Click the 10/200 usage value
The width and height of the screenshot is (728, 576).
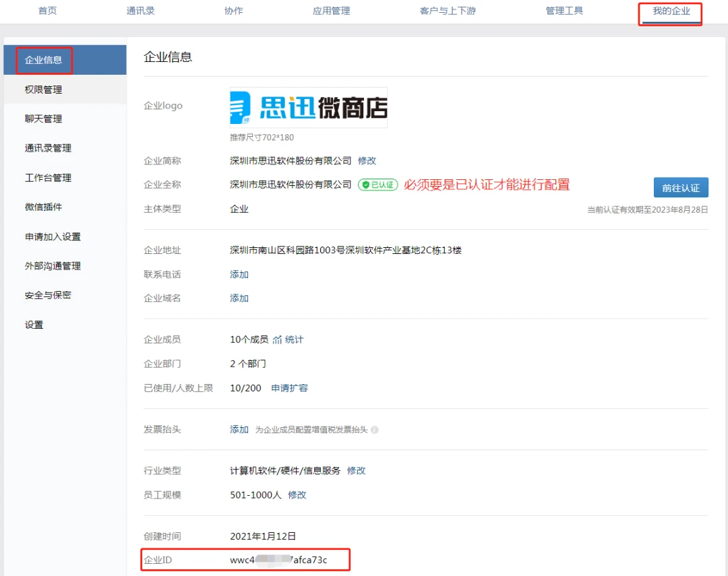[245, 388]
